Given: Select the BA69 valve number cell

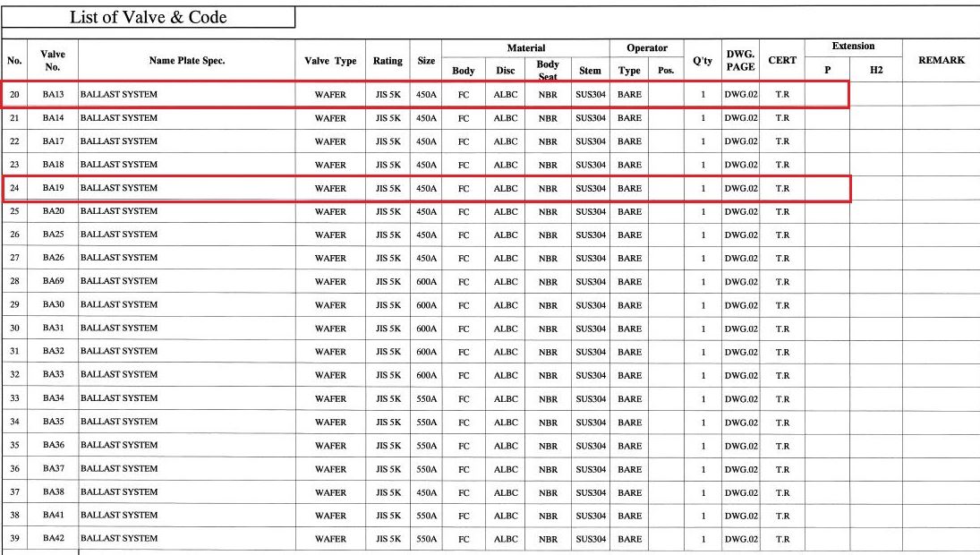Looking at the screenshot, I should coord(53,281).
